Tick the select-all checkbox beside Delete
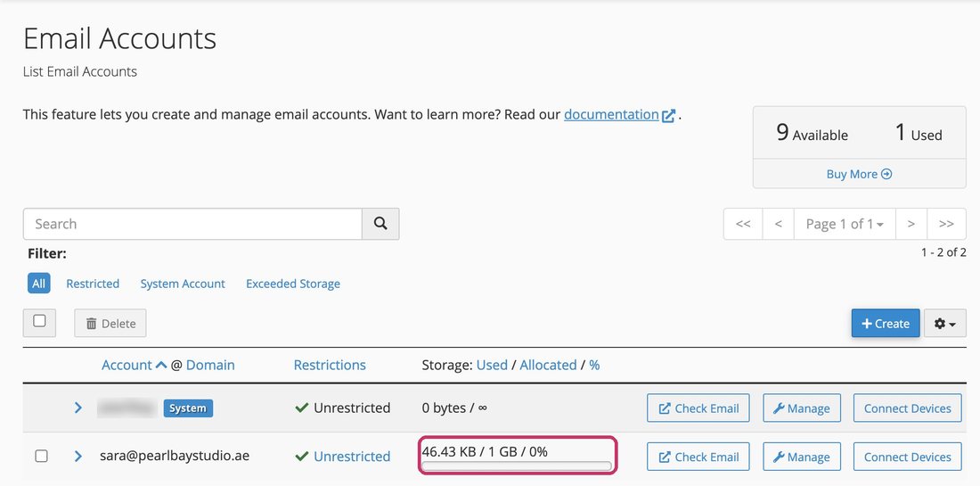 click(39, 322)
